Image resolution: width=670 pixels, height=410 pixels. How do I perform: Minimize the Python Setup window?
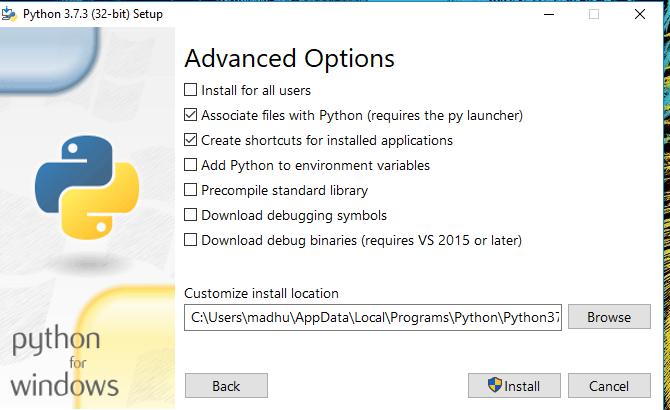(548, 14)
